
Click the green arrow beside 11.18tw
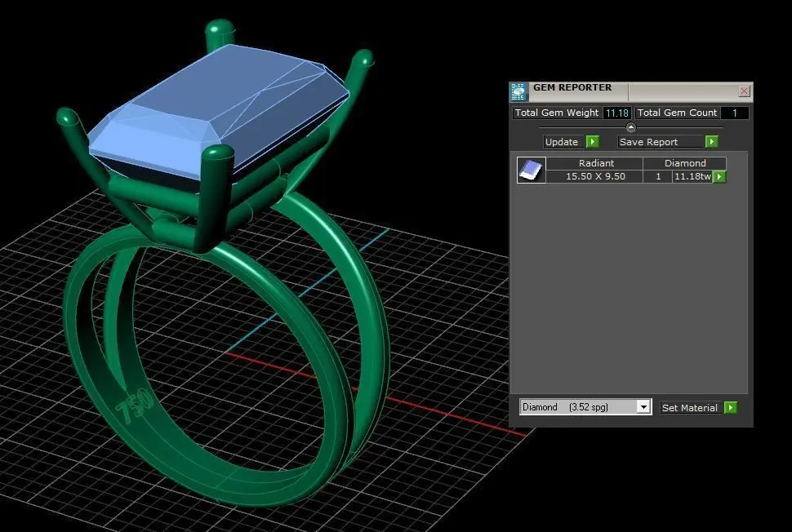(720, 177)
